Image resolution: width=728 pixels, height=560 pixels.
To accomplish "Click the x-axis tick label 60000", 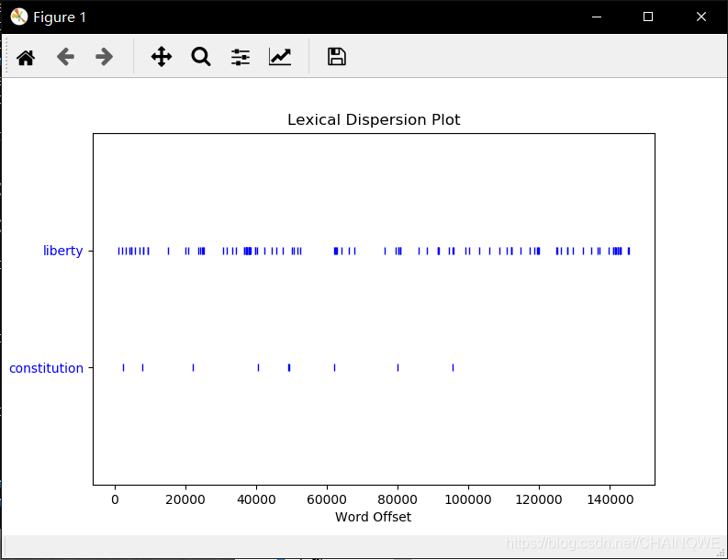I will pyautogui.click(x=327, y=499).
